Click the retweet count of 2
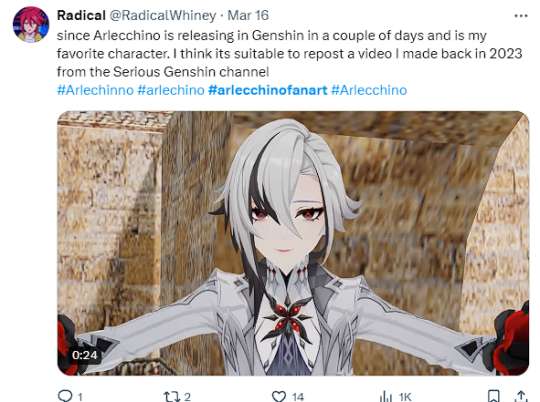Image resolution: width=540 pixels, height=402 pixels. point(187,397)
